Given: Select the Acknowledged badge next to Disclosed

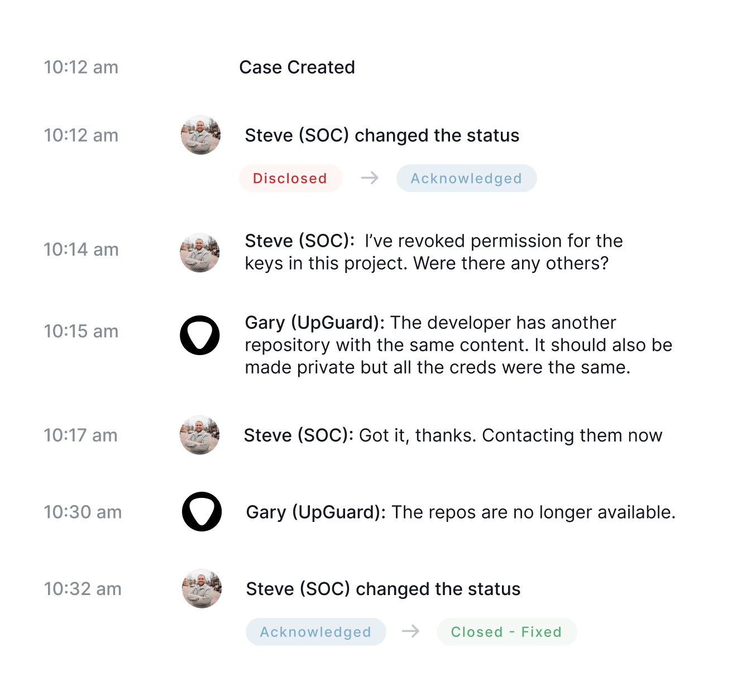Looking at the screenshot, I should click(467, 178).
